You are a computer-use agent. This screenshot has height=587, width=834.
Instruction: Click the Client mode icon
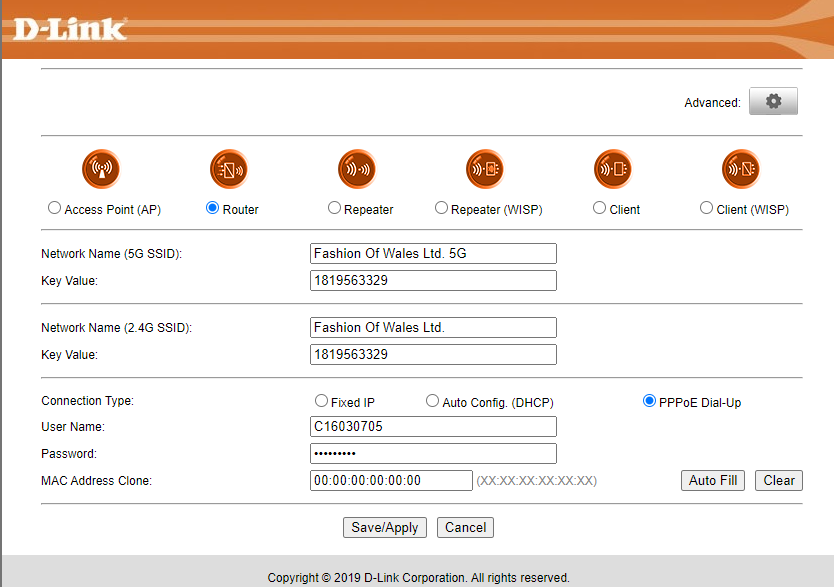613,169
